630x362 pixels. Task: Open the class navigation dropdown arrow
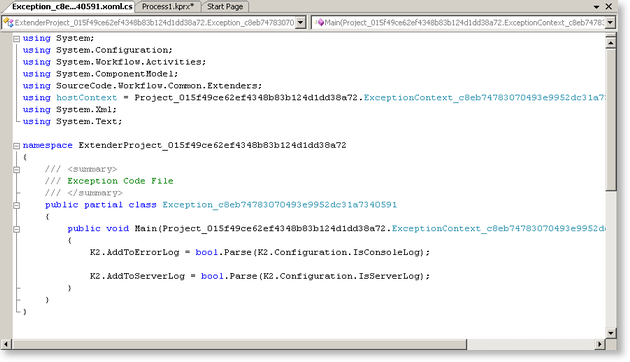301,22
